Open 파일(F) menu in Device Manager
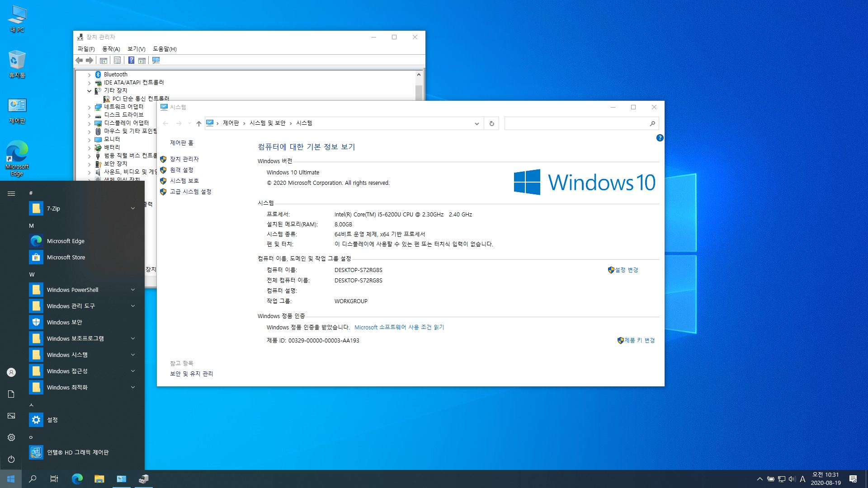The image size is (868, 488). tap(86, 49)
